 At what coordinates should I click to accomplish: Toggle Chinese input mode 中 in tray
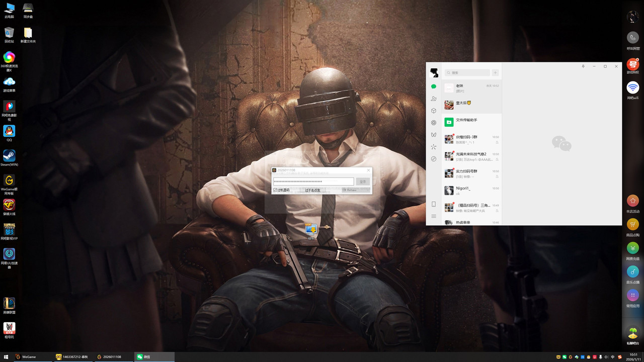point(613,357)
